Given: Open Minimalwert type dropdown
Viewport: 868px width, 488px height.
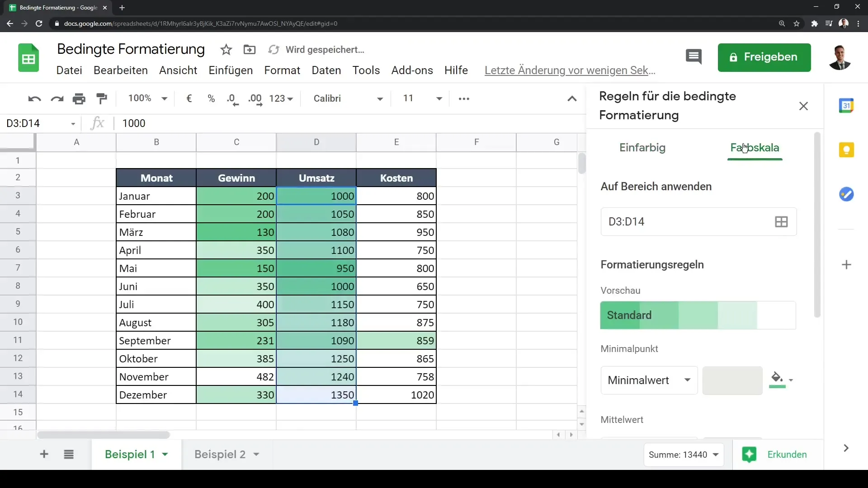Looking at the screenshot, I should point(649,380).
